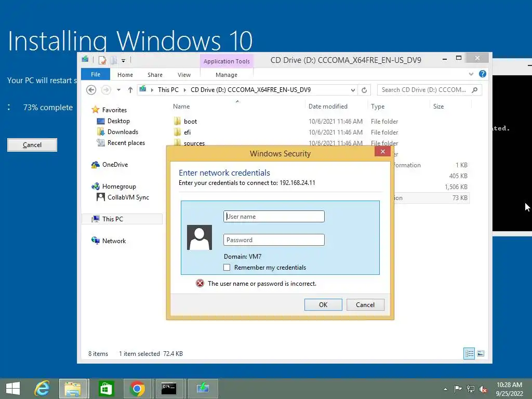Switch to details view layout
Viewport: 532px width, 399px height.
coord(469,353)
